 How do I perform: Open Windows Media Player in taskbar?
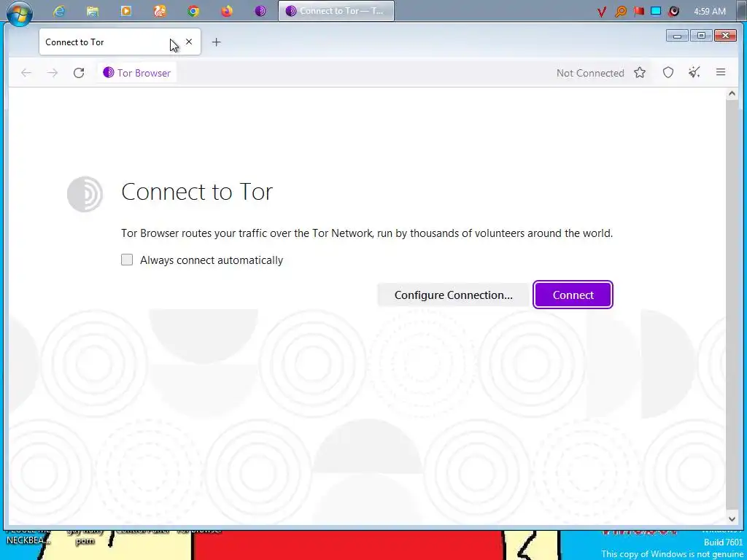(x=125, y=11)
